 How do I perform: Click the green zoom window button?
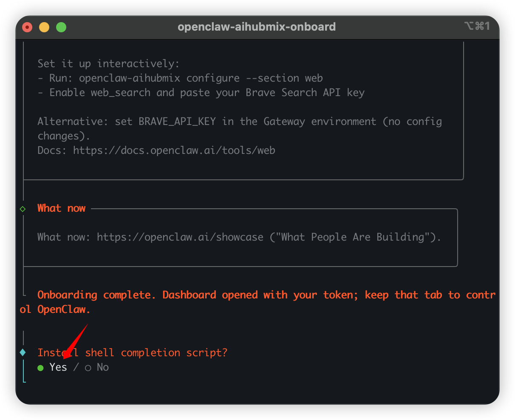(x=61, y=27)
